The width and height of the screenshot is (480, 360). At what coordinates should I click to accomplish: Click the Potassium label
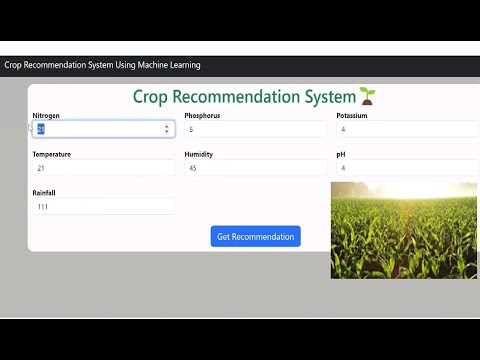tap(352, 116)
